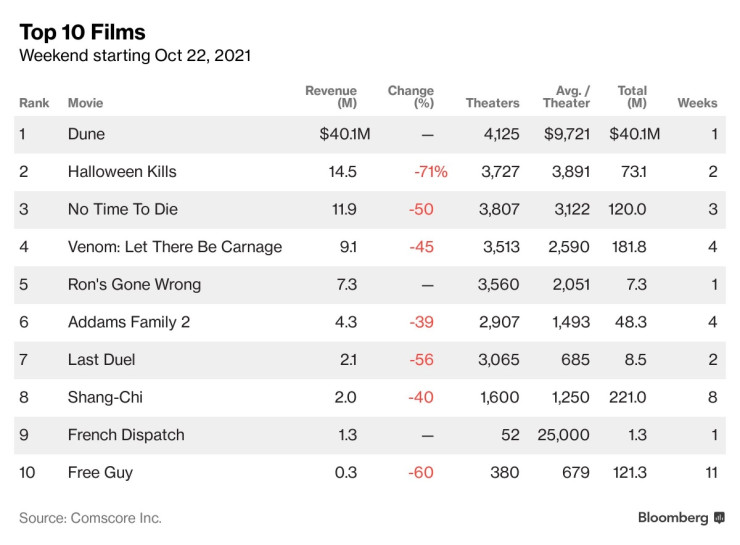Select the Total (M) column header
This screenshot has width=740, height=545.
click(632, 97)
